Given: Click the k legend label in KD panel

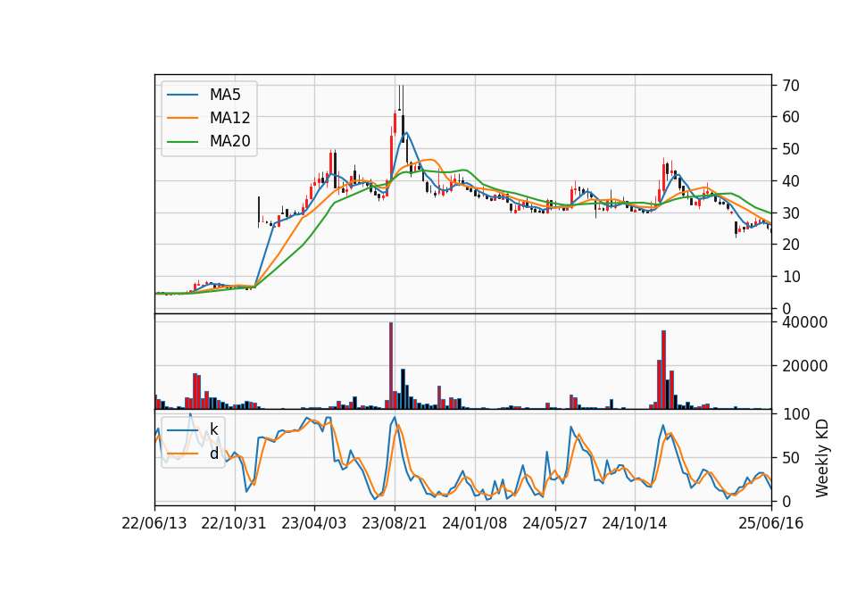Looking at the screenshot, I should click(x=213, y=429).
